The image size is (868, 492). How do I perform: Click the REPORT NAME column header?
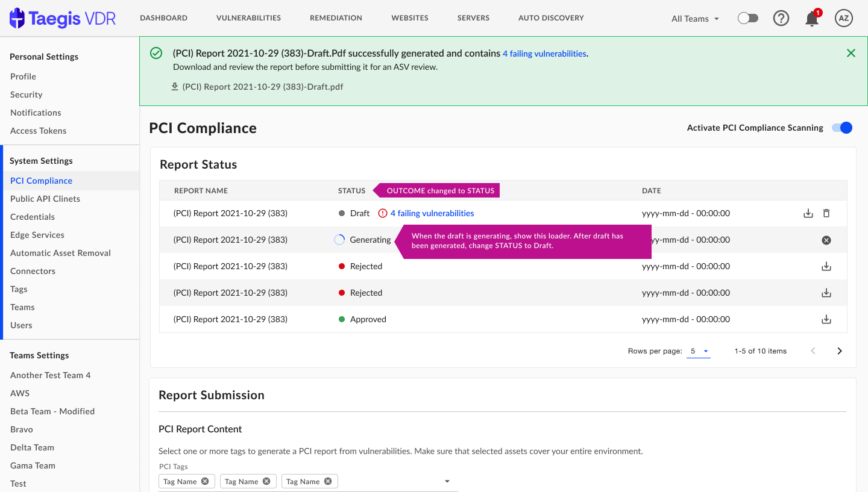201,191
